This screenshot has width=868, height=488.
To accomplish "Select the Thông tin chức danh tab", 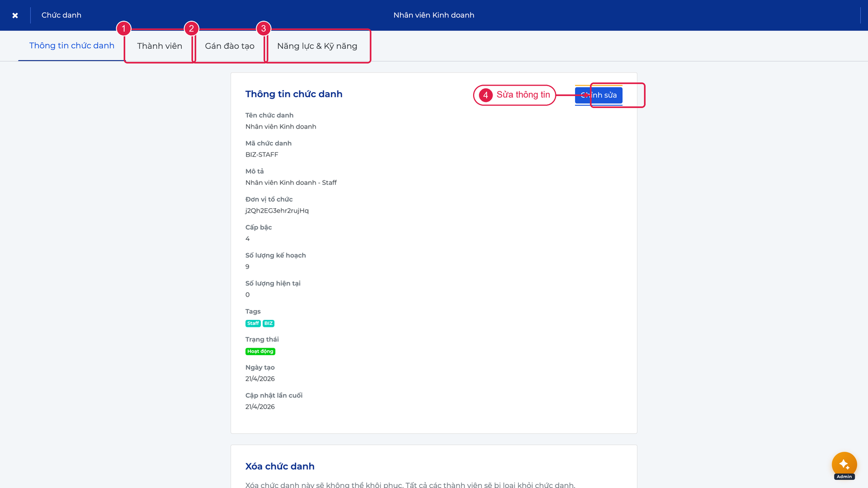I will click(x=72, y=46).
